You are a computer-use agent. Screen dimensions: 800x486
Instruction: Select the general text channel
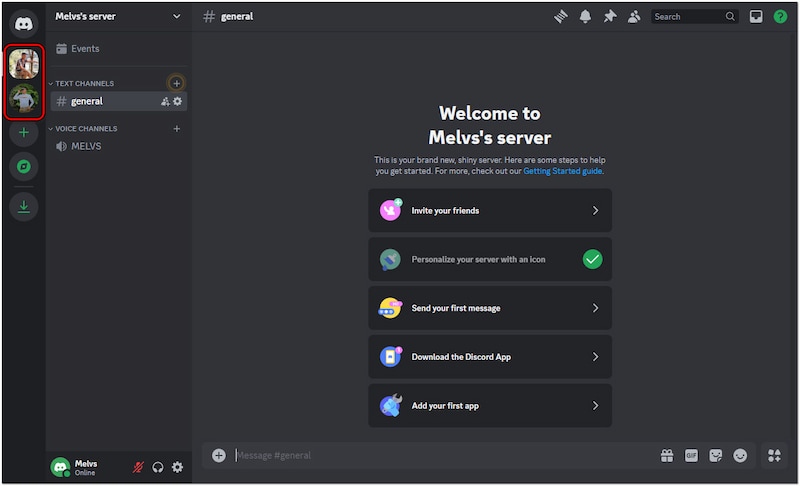pyautogui.click(x=87, y=101)
